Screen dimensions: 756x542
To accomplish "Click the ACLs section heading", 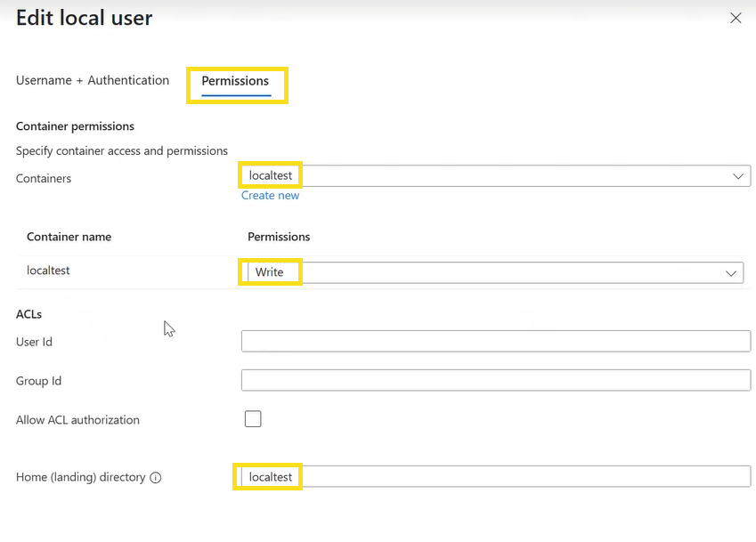I will (27, 314).
